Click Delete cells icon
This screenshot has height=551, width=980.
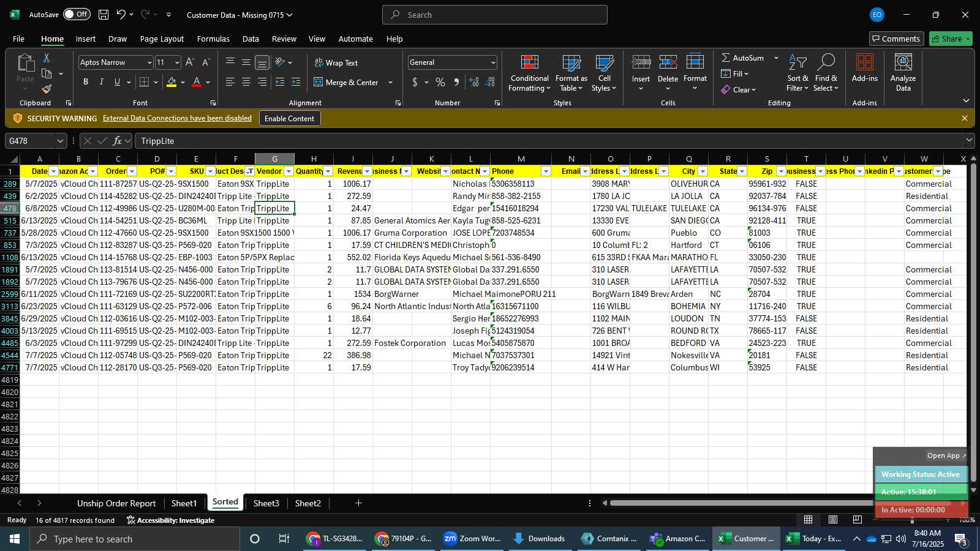[668, 62]
